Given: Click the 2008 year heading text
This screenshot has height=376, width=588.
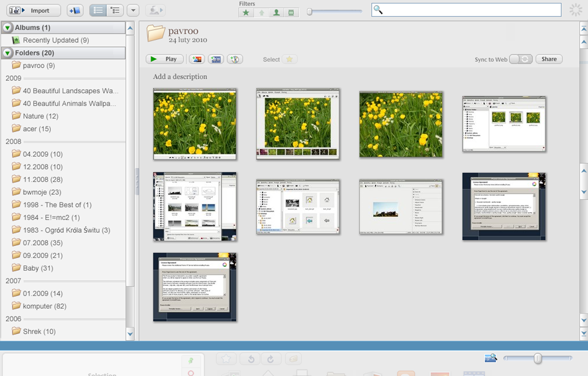Looking at the screenshot, I should (x=13, y=142).
